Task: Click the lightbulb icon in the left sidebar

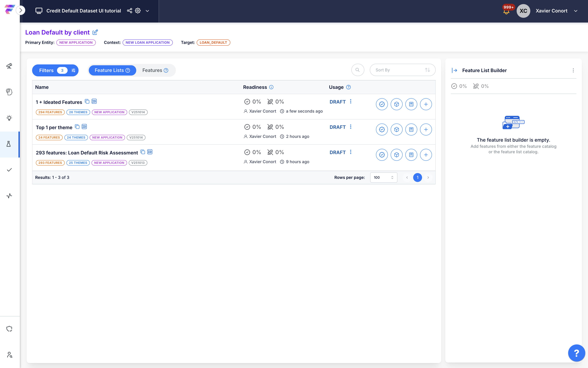Action: pos(9,118)
